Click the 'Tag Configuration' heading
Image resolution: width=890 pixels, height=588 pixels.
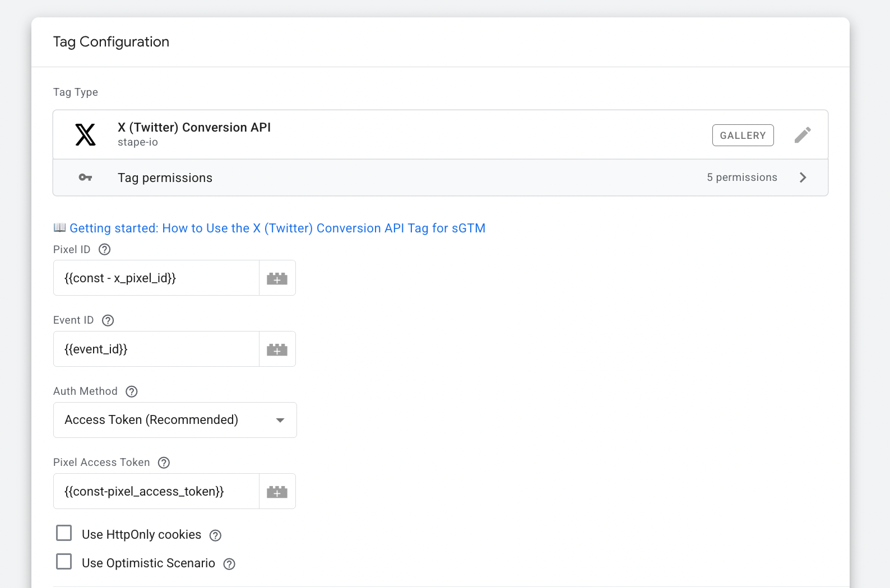click(111, 42)
